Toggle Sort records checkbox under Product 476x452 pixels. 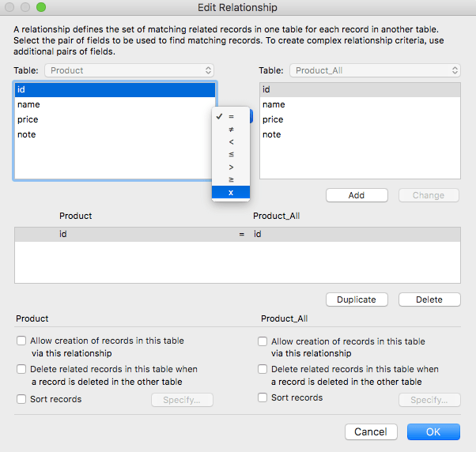[x=21, y=399]
